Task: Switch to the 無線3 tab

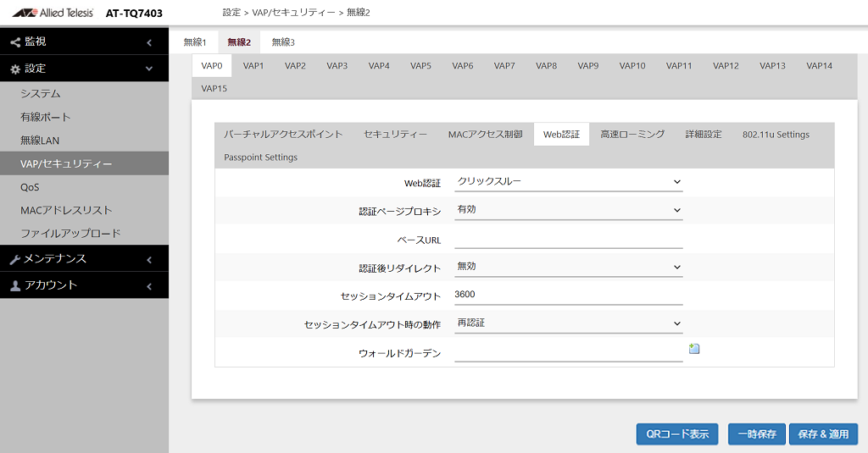Action: tap(283, 42)
